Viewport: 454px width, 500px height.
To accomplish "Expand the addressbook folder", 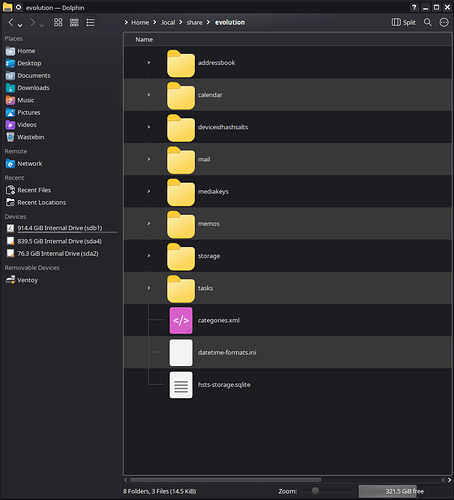I will [x=149, y=63].
